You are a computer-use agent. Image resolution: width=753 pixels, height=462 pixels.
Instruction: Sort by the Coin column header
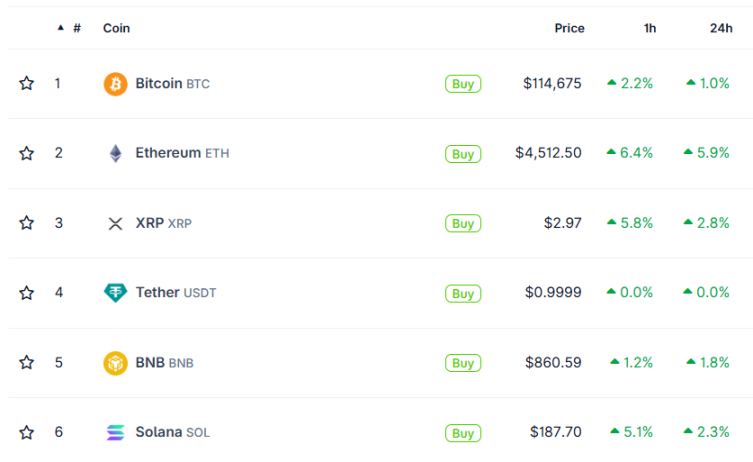[x=116, y=28]
